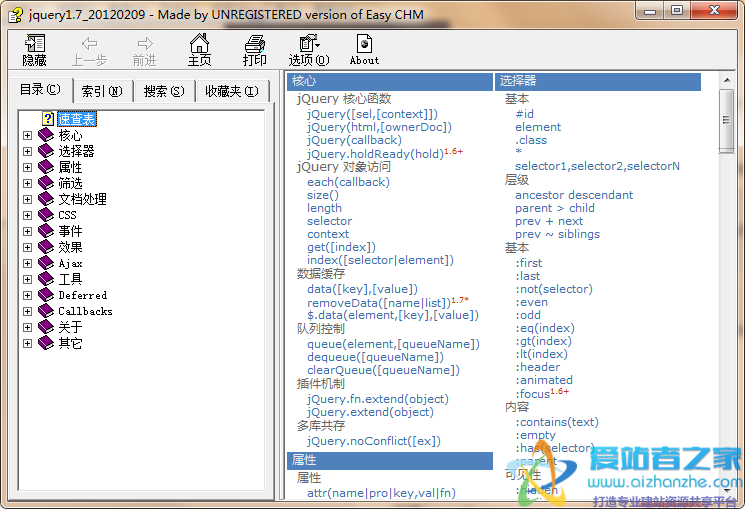
Task: Maximize the CHM viewer window
Action: 677,10
